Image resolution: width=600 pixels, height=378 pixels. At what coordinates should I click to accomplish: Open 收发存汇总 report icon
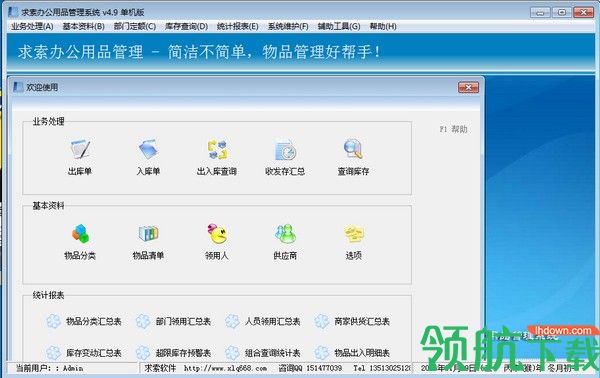(285, 150)
